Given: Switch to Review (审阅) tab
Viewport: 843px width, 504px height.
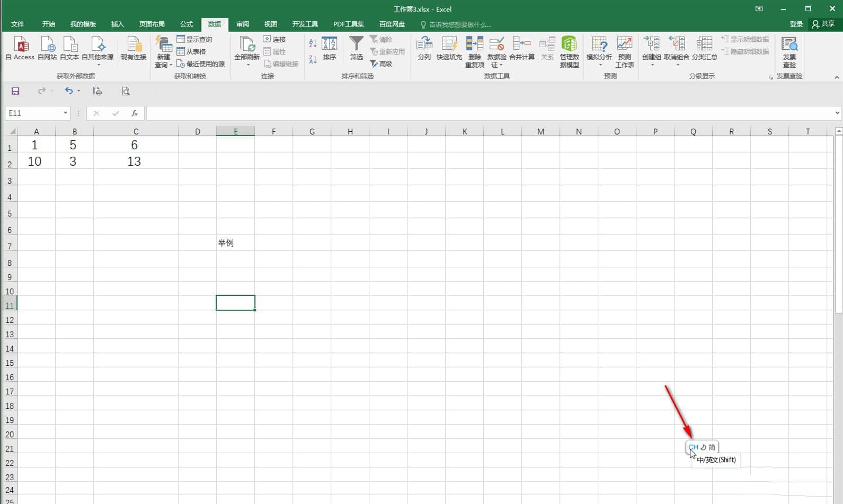Looking at the screenshot, I should pyautogui.click(x=243, y=24).
